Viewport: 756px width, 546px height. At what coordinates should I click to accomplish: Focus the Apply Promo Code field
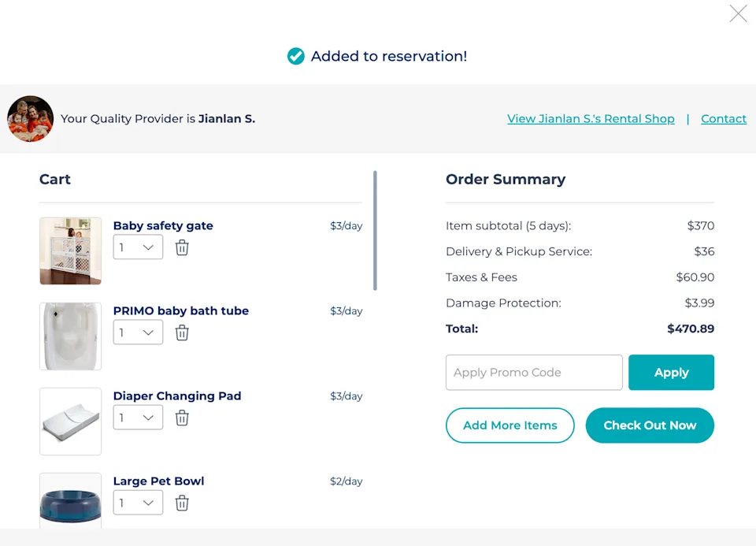[x=534, y=373]
